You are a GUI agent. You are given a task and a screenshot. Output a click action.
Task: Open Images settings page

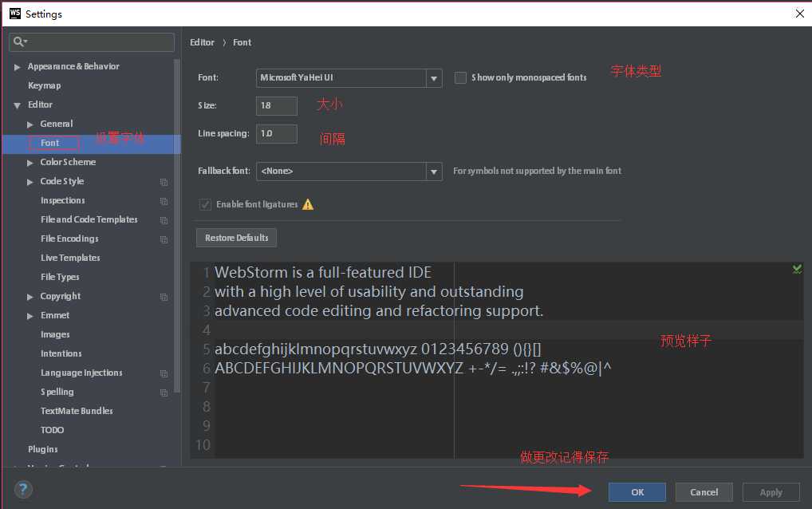pyautogui.click(x=55, y=334)
